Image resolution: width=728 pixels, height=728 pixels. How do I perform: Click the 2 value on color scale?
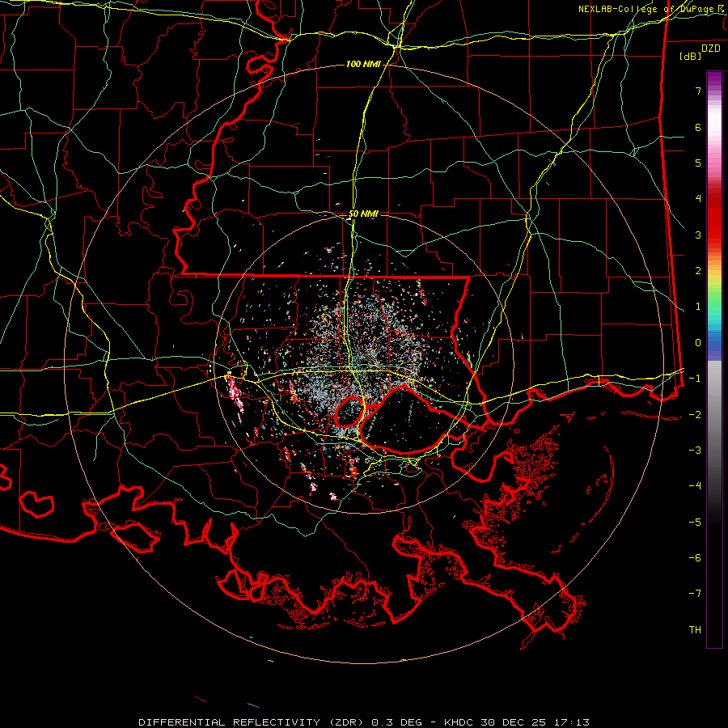pos(698,271)
